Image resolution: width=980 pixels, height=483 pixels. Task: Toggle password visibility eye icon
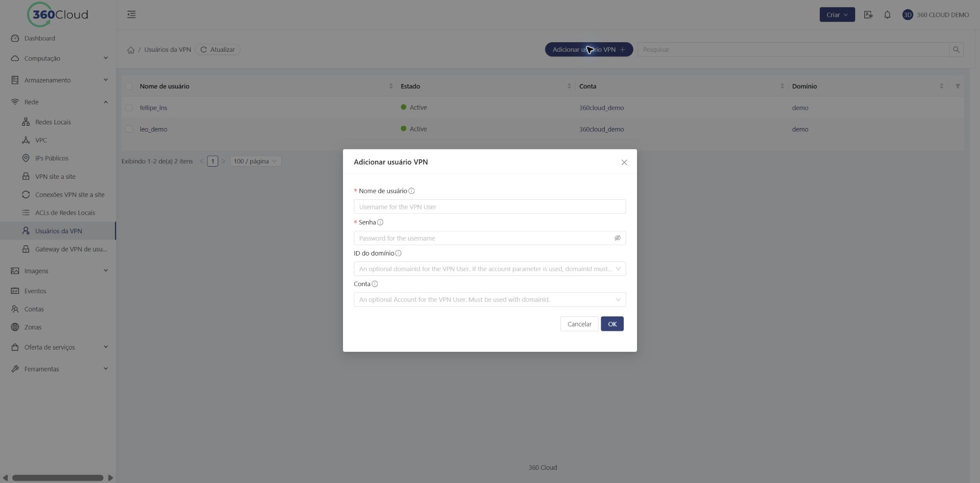[x=617, y=238]
